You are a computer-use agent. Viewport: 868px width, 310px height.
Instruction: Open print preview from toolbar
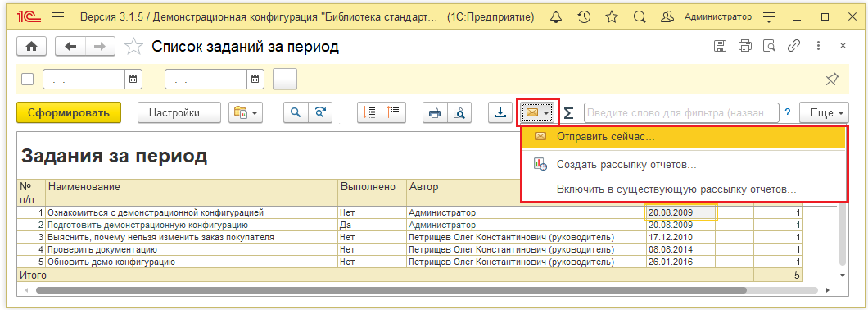click(x=459, y=112)
